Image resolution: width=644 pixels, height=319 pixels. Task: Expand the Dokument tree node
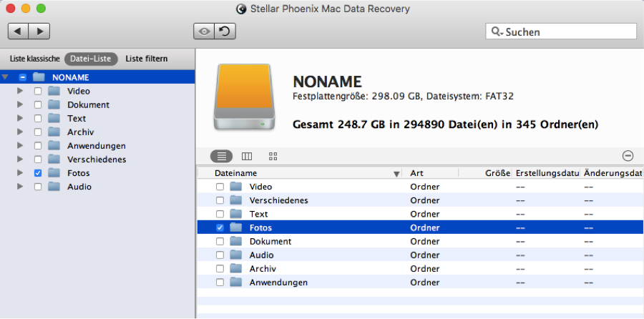(x=20, y=104)
